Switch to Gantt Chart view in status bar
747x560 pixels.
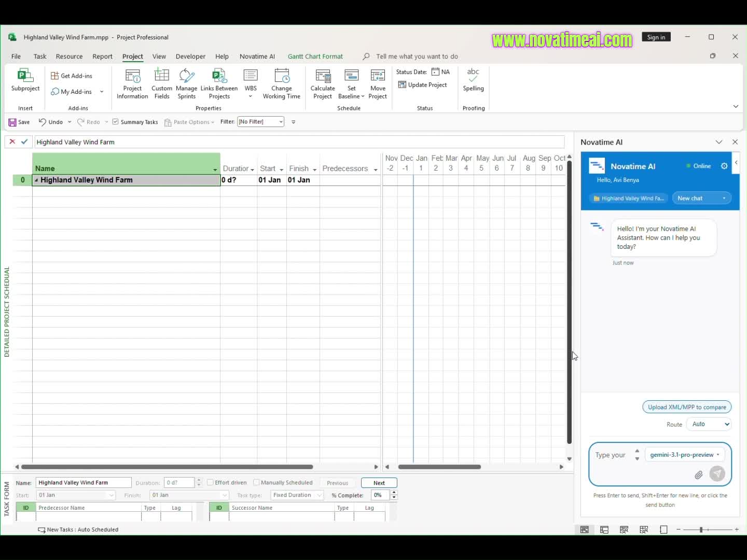click(584, 529)
